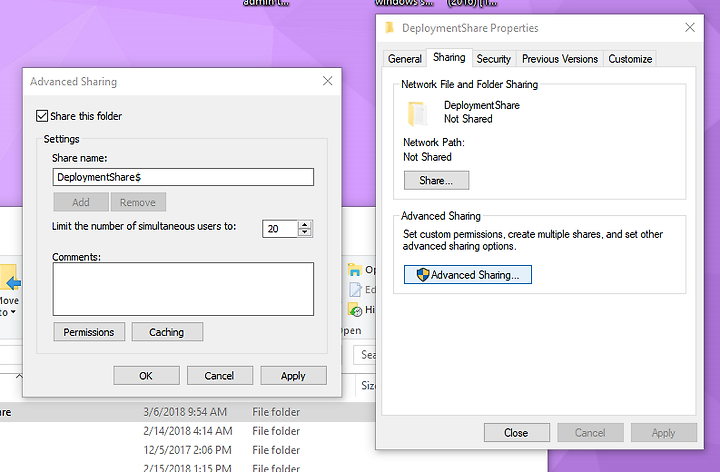Click the Share... button in Properties
This screenshot has height=472, width=720.
pyautogui.click(x=436, y=180)
